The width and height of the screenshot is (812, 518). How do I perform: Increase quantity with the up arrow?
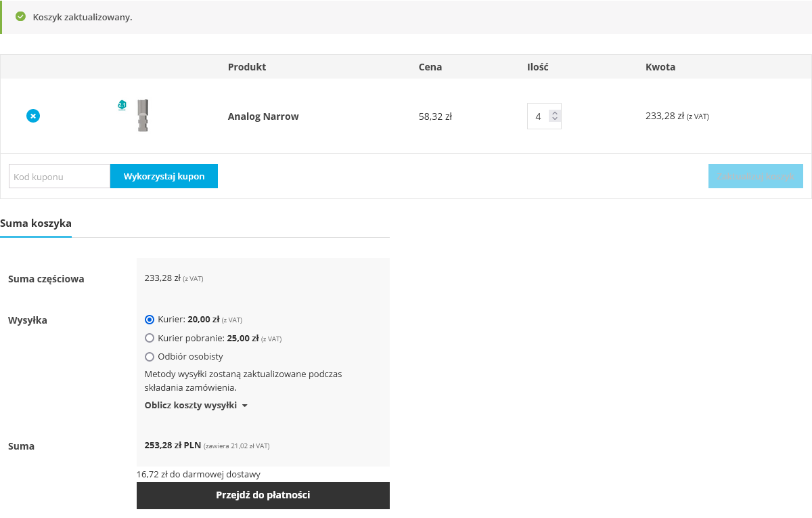coord(555,113)
